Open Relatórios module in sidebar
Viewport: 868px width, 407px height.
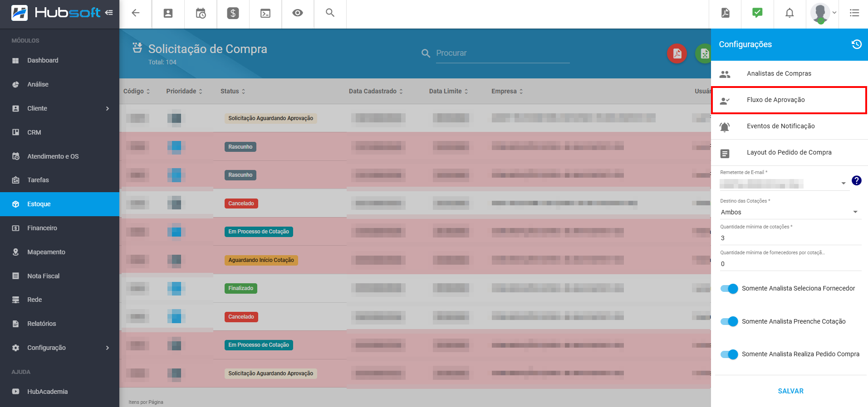59,324
